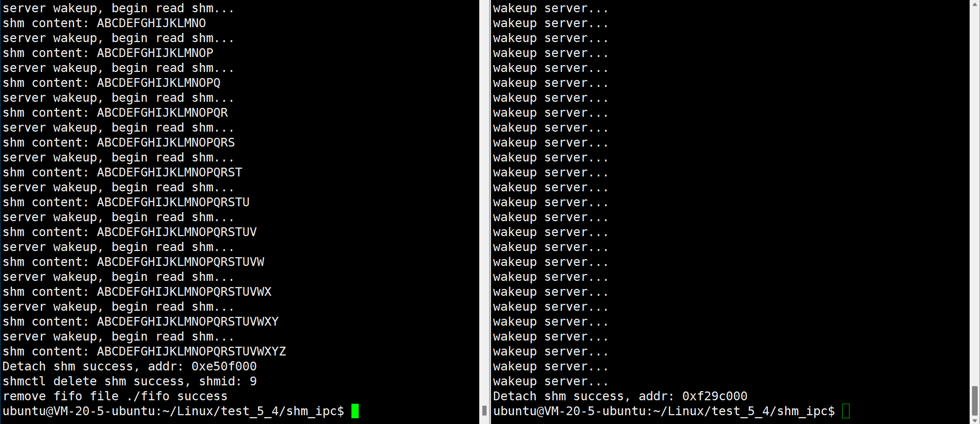Screen dimensions: 980x424
Task: Click on 'shm content: ABCDEFGHIJKLMNOPQRSTUVWXYZ' line
Action: click(x=144, y=351)
